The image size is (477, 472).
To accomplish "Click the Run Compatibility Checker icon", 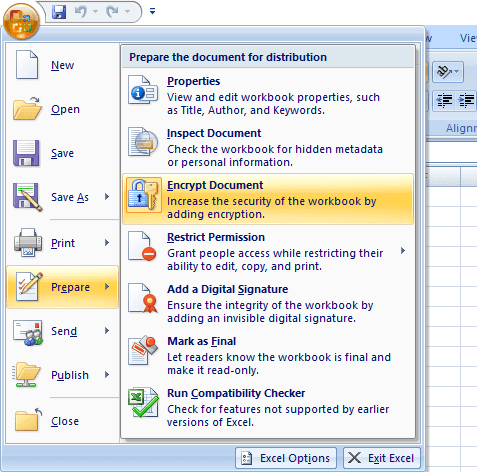I will pos(143,402).
